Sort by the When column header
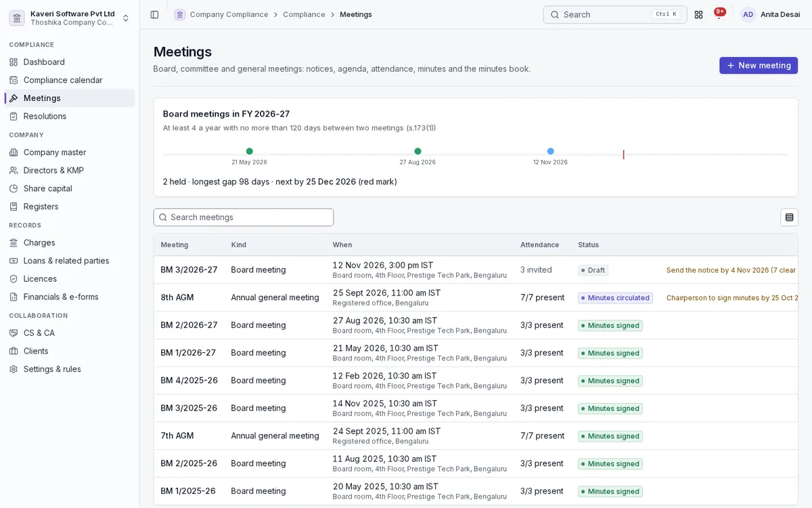 coord(342,245)
